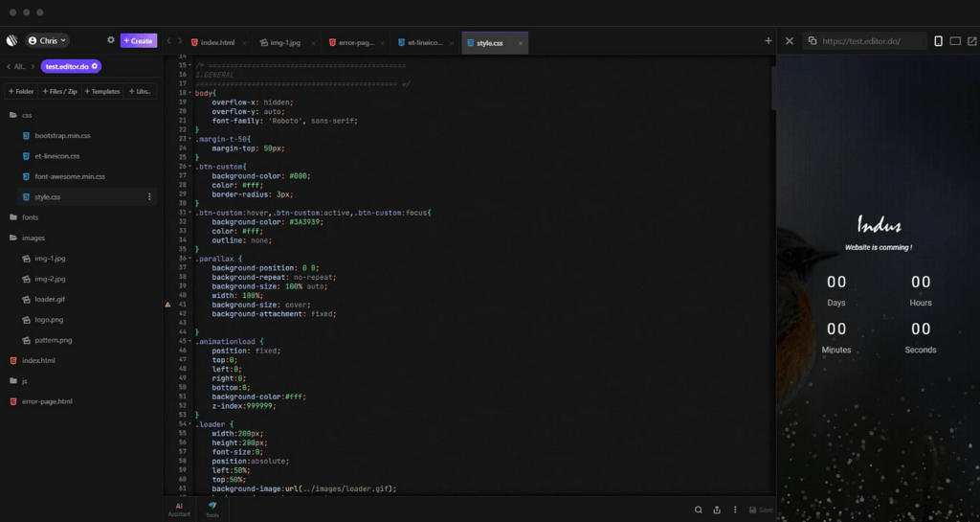Open the Tools panel
This screenshot has width=980, height=522.
[x=212, y=509]
